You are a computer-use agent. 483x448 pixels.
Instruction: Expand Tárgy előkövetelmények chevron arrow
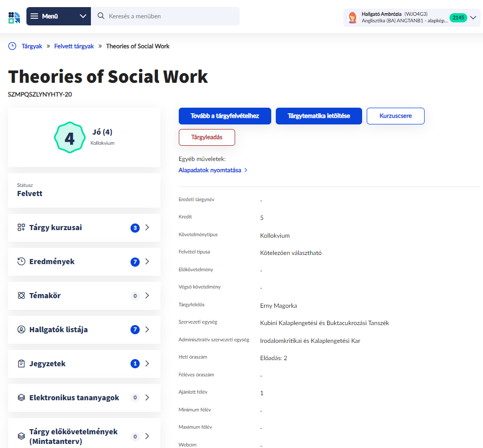(x=147, y=436)
